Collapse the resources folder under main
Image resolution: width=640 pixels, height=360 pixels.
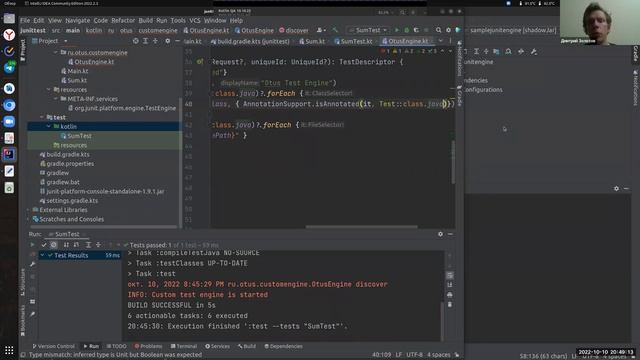point(49,90)
